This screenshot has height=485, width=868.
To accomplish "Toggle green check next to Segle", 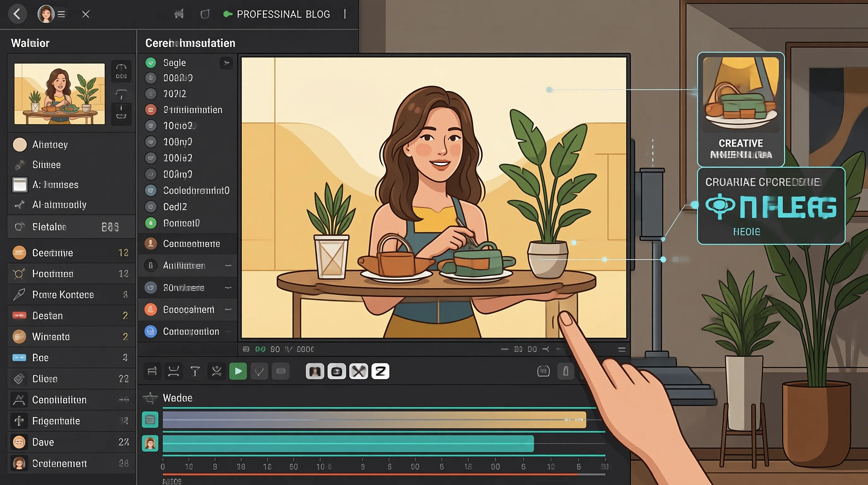I will point(151,63).
